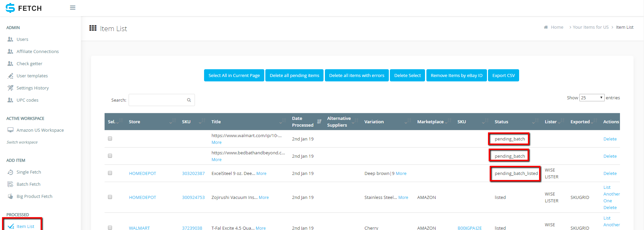This screenshot has height=230, width=644.
Task: Click Delete all pending items button
Action: click(x=294, y=75)
